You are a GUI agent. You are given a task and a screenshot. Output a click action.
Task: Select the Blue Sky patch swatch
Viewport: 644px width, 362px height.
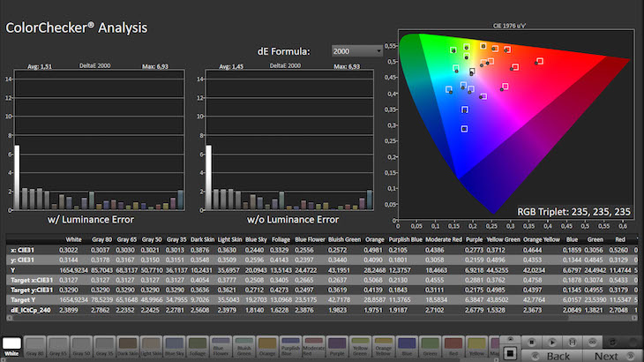pos(174,346)
